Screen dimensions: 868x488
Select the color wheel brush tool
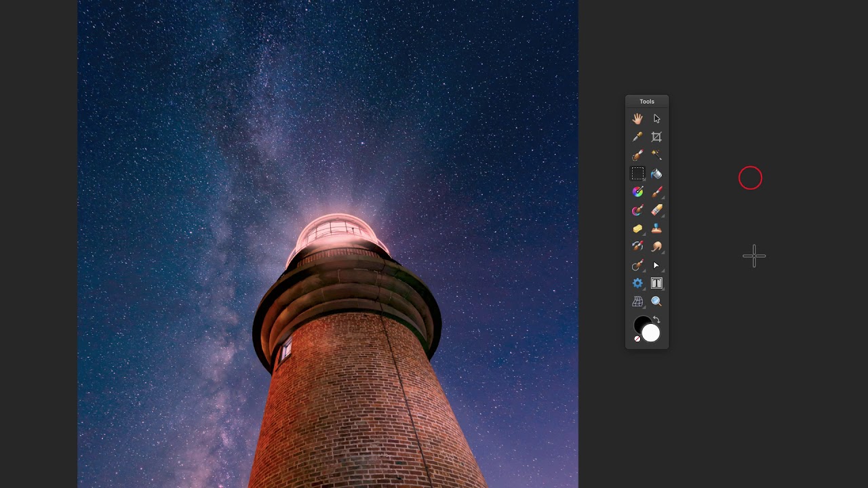637,192
